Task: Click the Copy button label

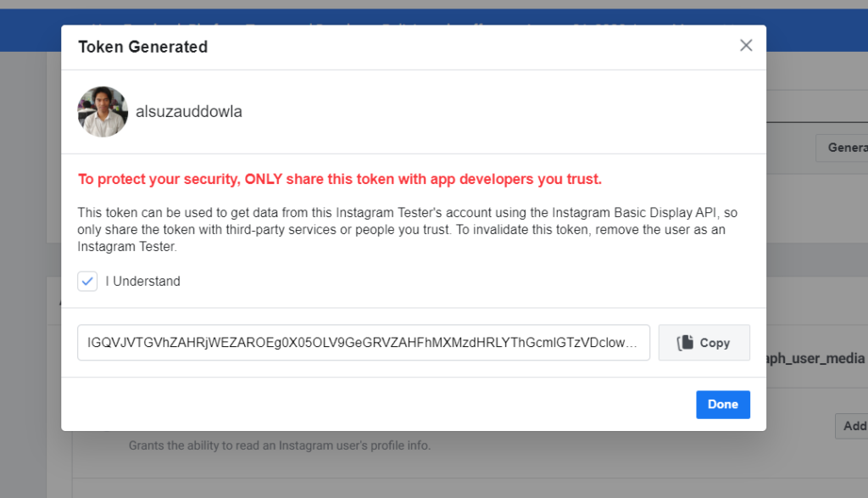Action: click(x=715, y=343)
